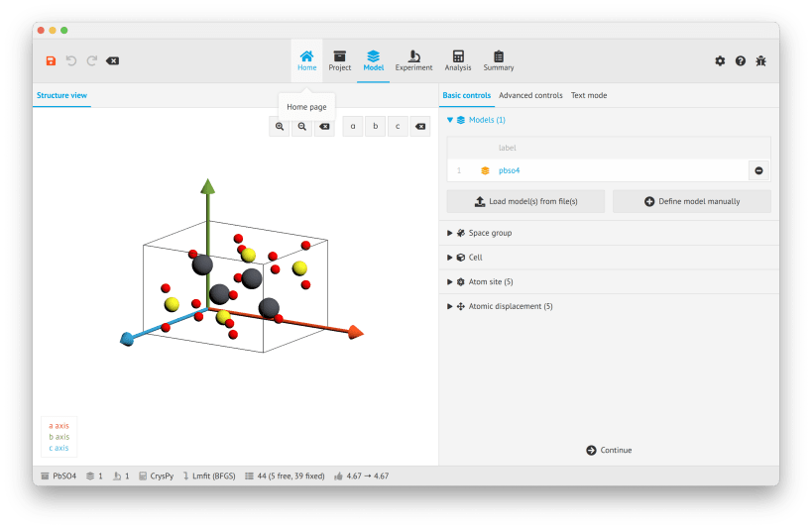Reset the structure view orientation

[x=420, y=126]
